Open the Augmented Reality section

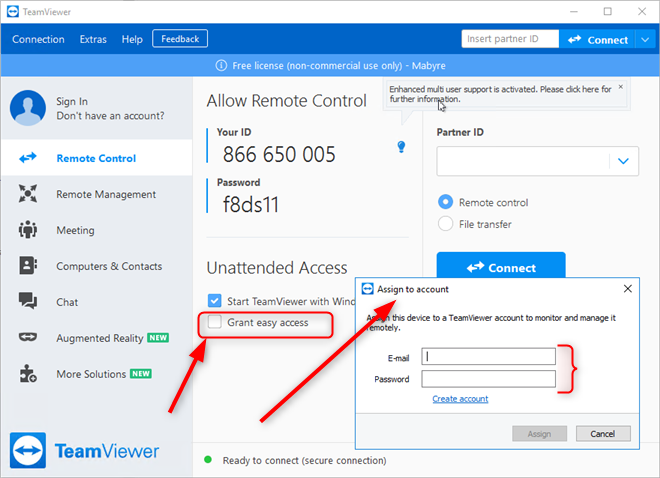click(x=96, y=338)
